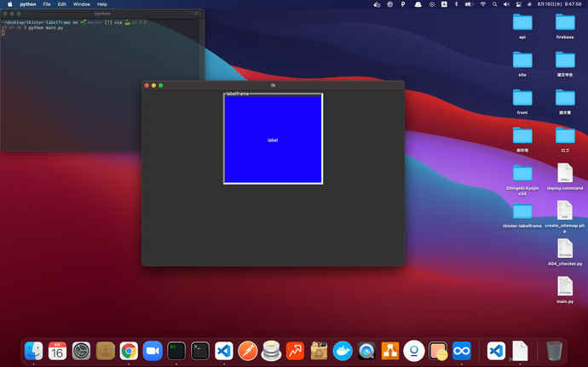This screenshot has width=588, height=367.
Task: Launch Postman from the Dock
Action: click(247, 352)
